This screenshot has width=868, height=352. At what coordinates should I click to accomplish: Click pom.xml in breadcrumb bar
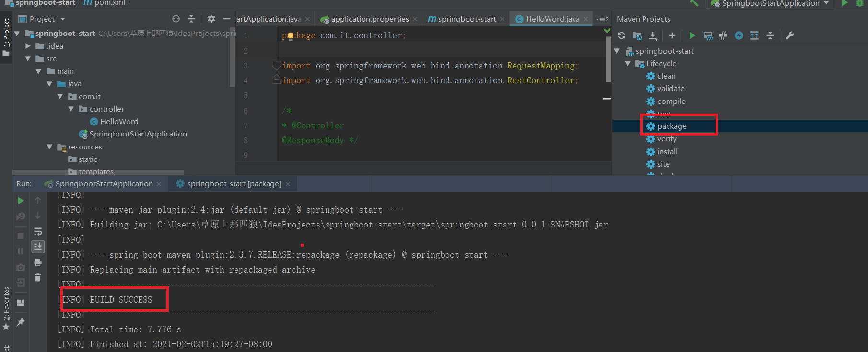104,3
